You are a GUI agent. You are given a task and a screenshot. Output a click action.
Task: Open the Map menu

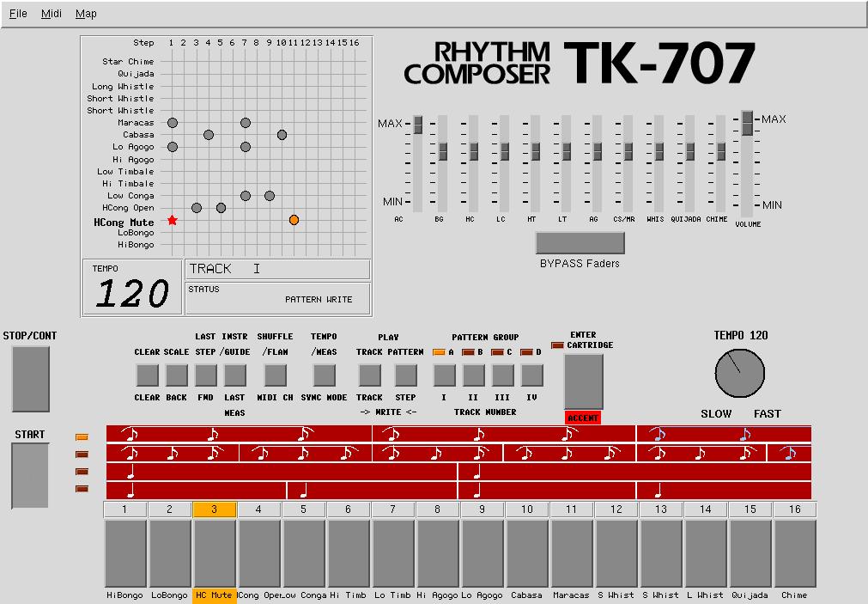click(x=86, y=14)
